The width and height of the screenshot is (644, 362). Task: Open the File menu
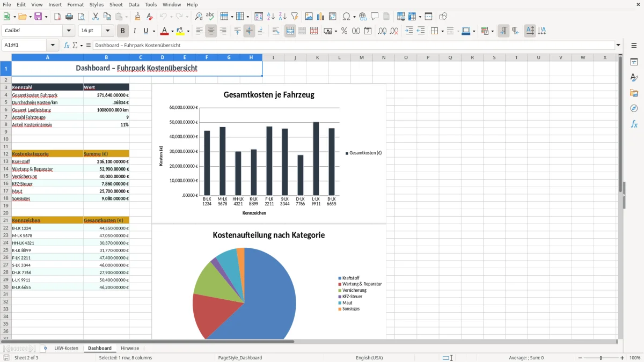point(6,4)
